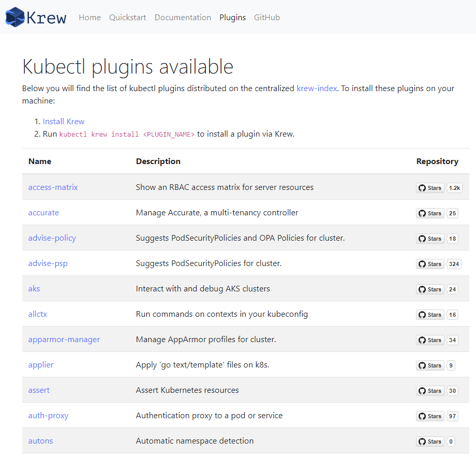Open the aks plugin link

(34, 289)
